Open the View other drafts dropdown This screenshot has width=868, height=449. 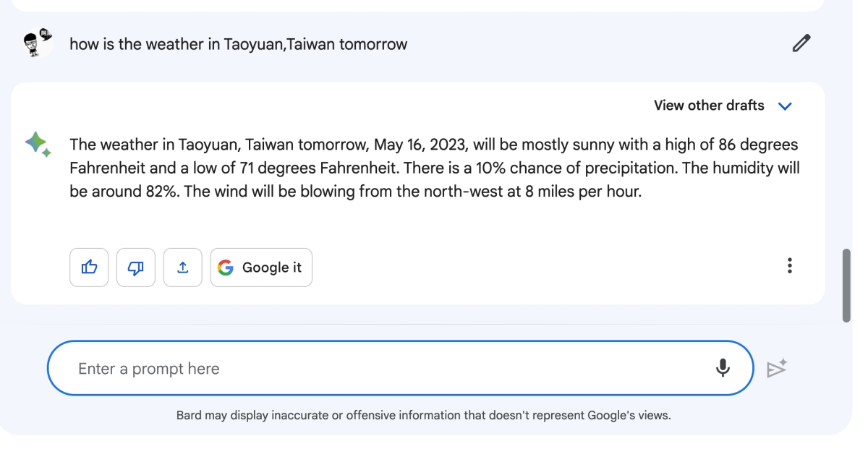[709, 106]
